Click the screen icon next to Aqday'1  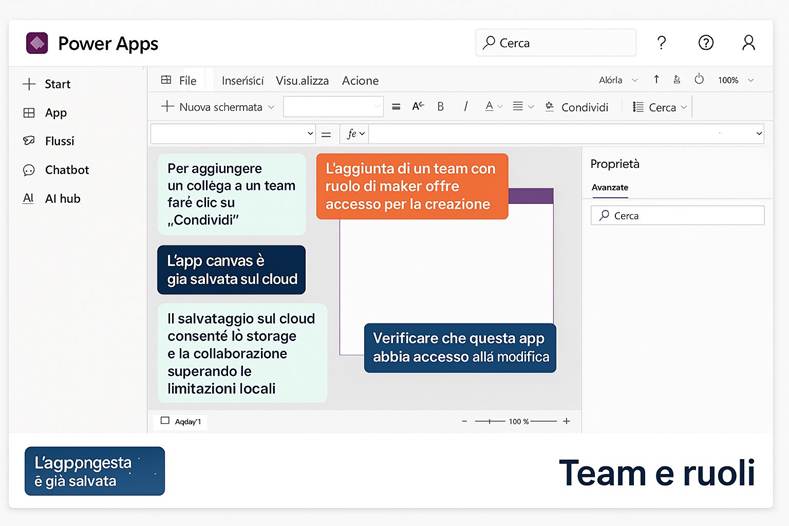point(165,420)
